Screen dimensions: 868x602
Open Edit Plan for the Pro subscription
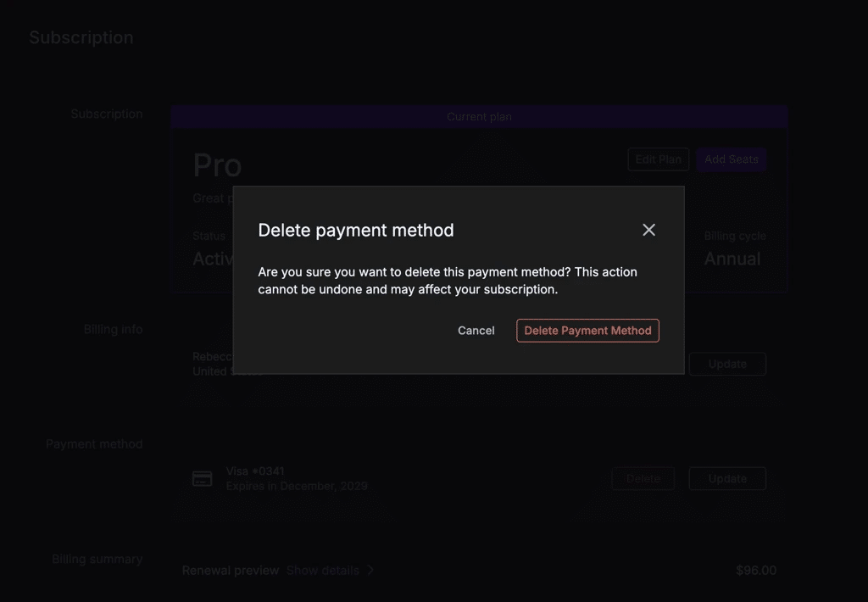658,159
